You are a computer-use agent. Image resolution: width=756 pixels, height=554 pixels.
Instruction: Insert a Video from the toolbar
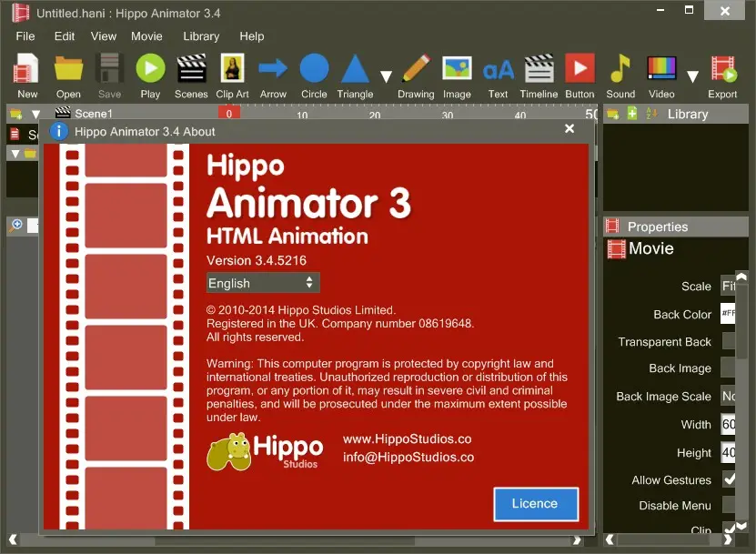(x=661, y=76)
